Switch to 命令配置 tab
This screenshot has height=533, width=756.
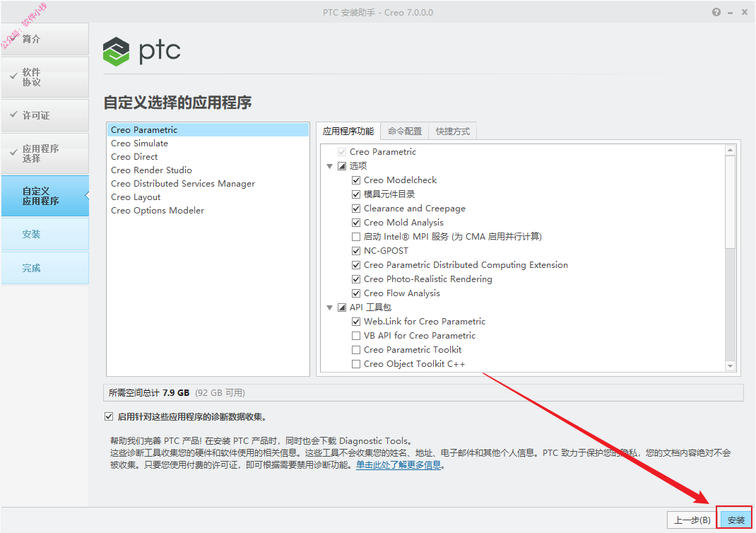click(x=405, y=131)
